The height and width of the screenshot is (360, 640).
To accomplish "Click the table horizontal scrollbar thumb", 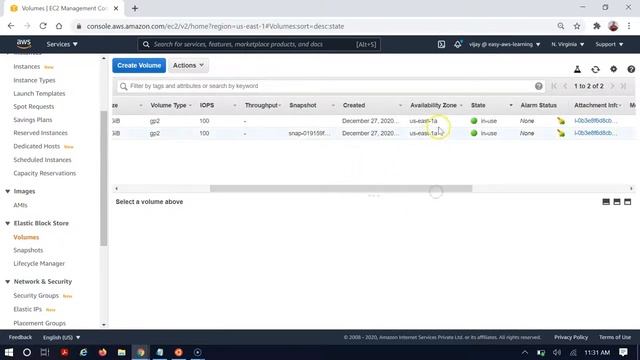I will click(x=341, y=189).
